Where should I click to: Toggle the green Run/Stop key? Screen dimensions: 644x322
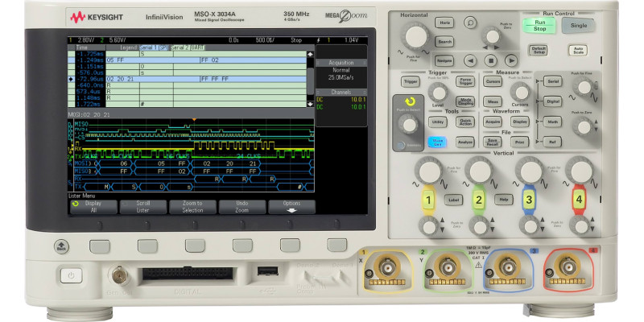click(x=539, y=26)
